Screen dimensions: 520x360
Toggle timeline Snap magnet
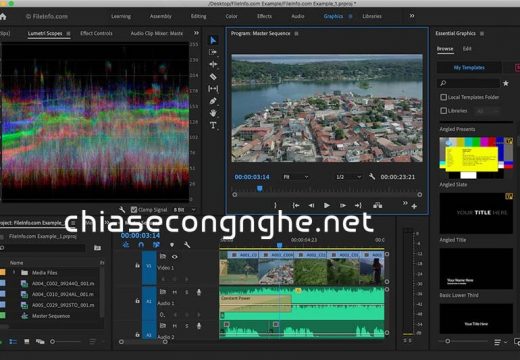click(x=141, y=245)
